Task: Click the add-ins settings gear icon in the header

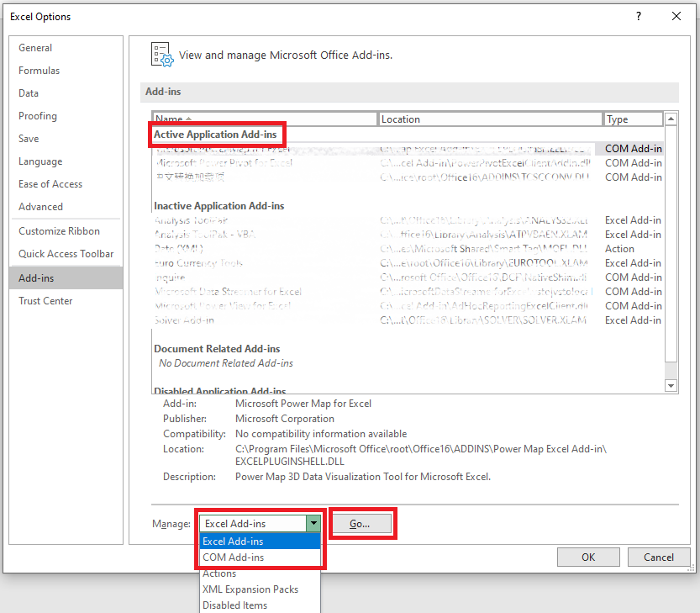Action: pyautogui.click(x=161, y=55)
